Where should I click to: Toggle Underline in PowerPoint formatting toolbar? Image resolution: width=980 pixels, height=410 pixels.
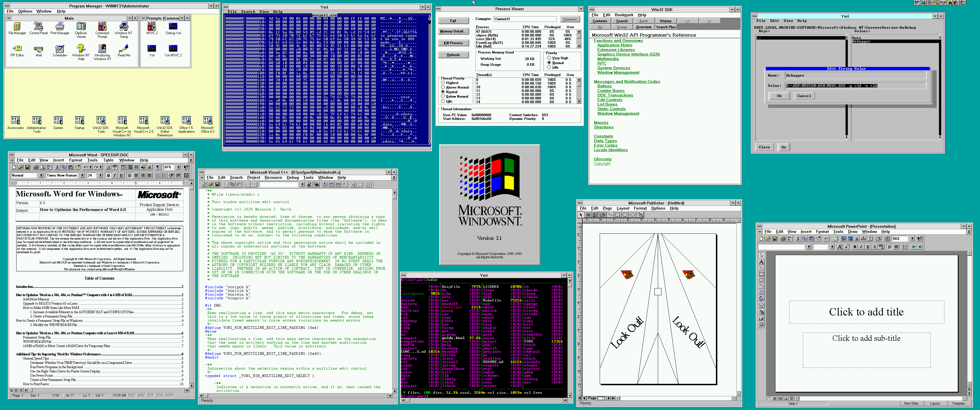click(868, 247)
